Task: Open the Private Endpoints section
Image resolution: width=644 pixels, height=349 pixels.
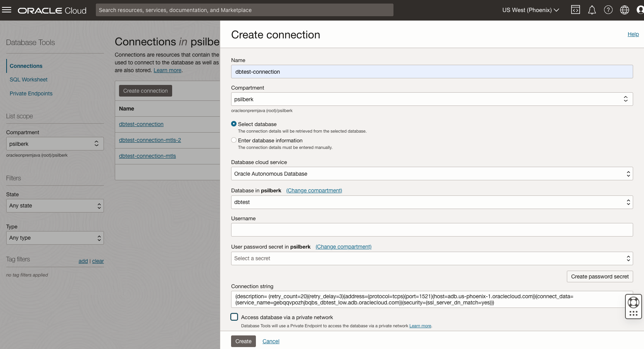Action: 31,93
